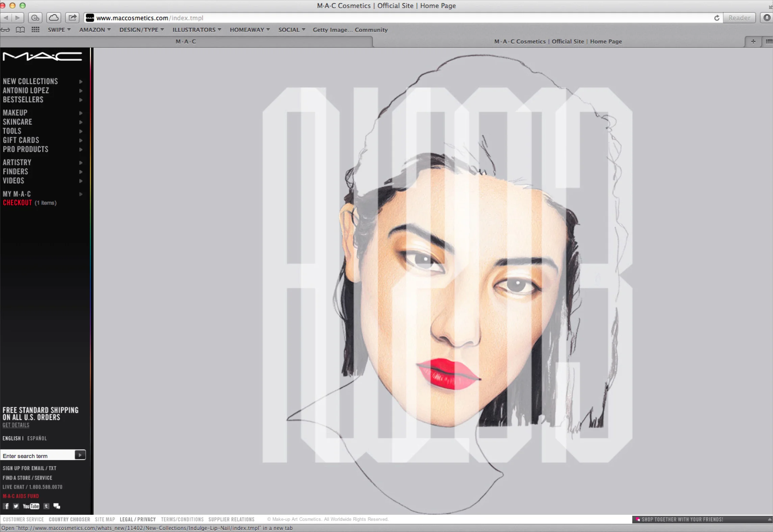
Task: Open the Downloads icon in the toolbar
Action: pyautogui.click(x=767, y=18)
